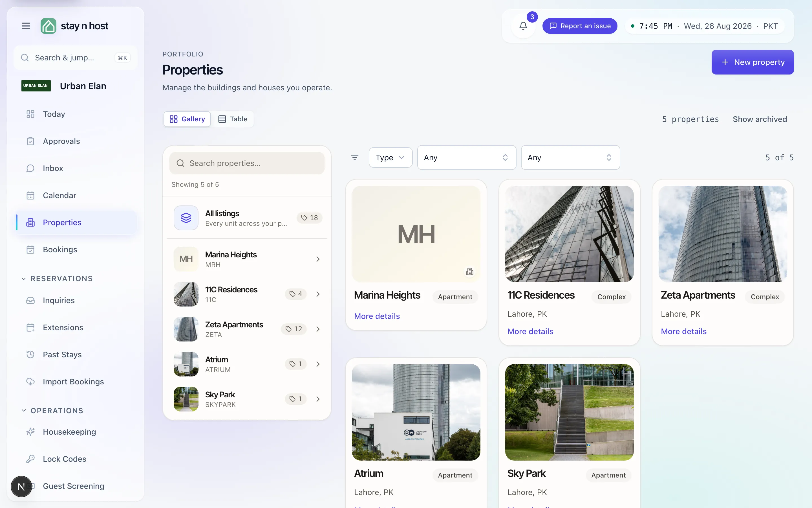Click the Search properties field
Image resolution: width=812 pixels, height=508 pixels.
click(247, 163)
